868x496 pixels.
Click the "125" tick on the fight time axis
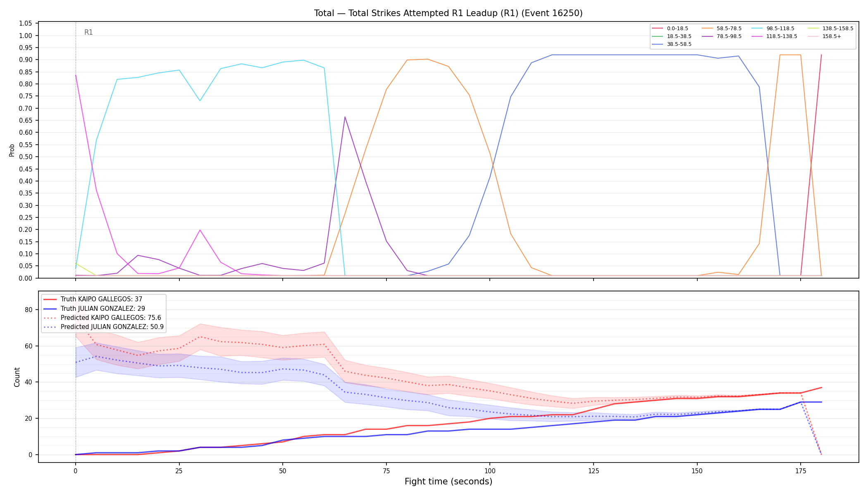[594, 471]
